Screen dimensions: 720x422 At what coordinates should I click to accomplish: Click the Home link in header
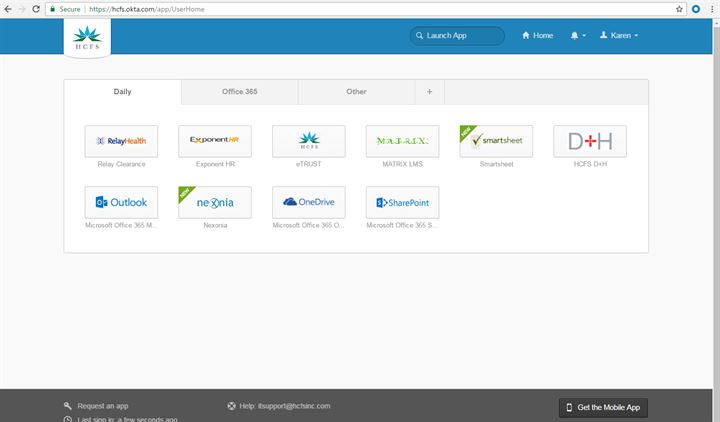coord(537,35)
